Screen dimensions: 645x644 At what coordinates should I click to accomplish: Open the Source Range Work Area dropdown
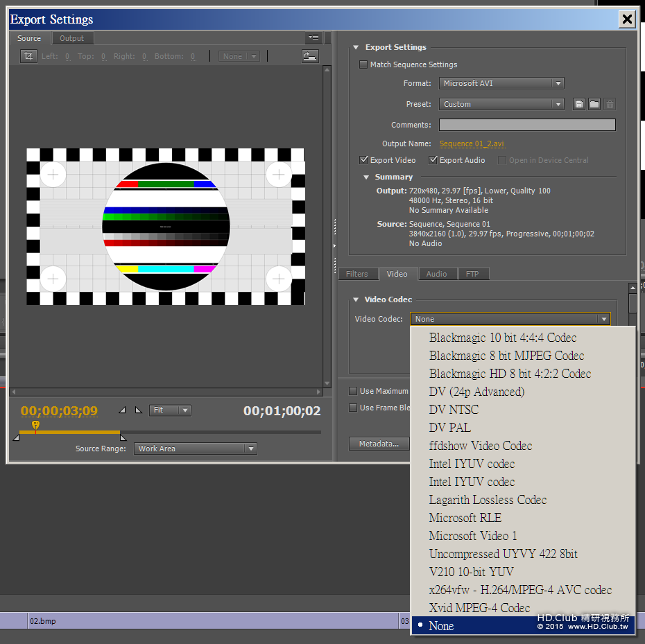pos(196,449)
